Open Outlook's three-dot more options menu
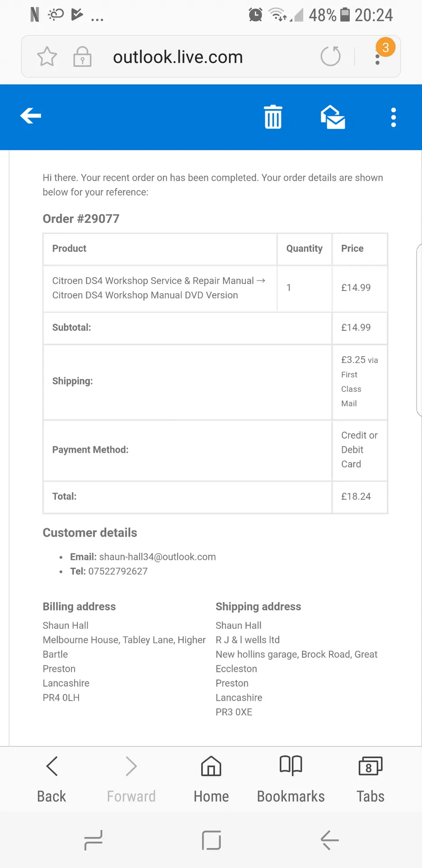Screen dimensions: 422x868 (x=394, y=117)
